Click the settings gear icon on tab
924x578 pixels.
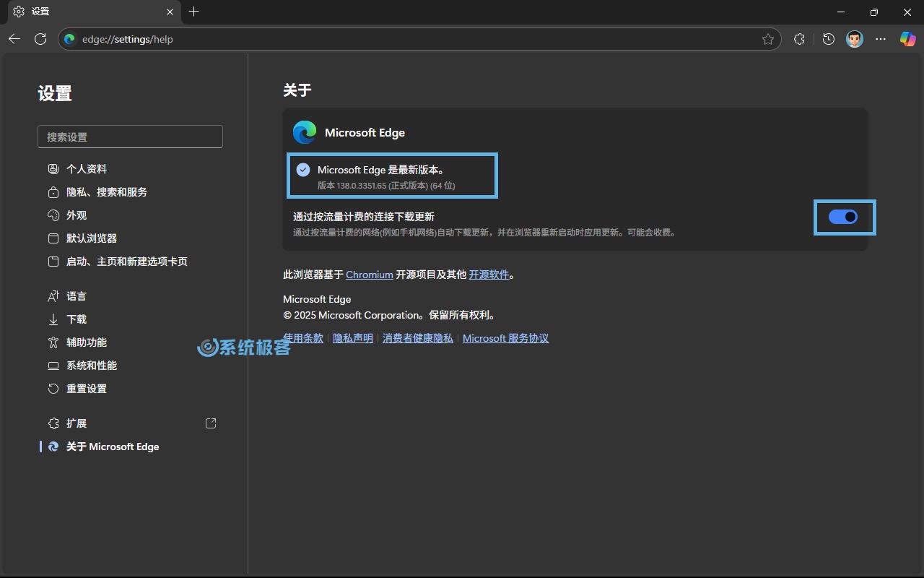[x=19, y=12]
